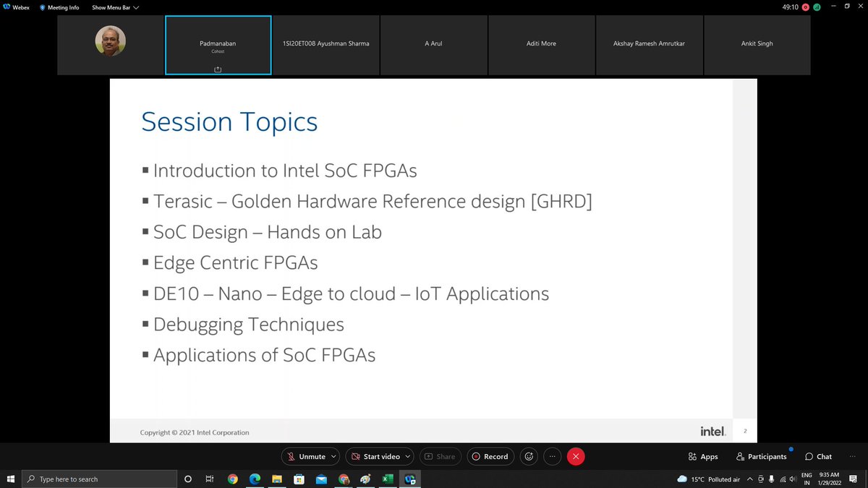The image size is (868, 488).
Task: Open Task View in taskbar
Action: 210,479
